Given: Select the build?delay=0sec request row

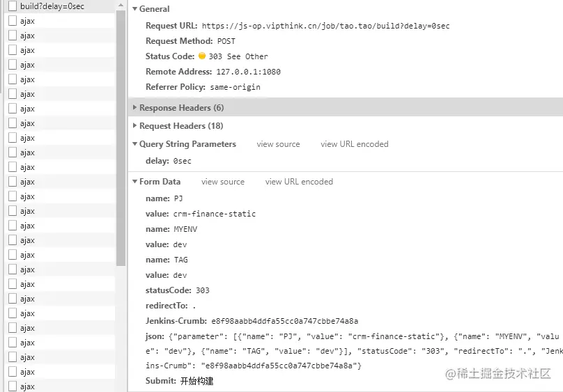Looking at the screenshot, I should point(60,6).
